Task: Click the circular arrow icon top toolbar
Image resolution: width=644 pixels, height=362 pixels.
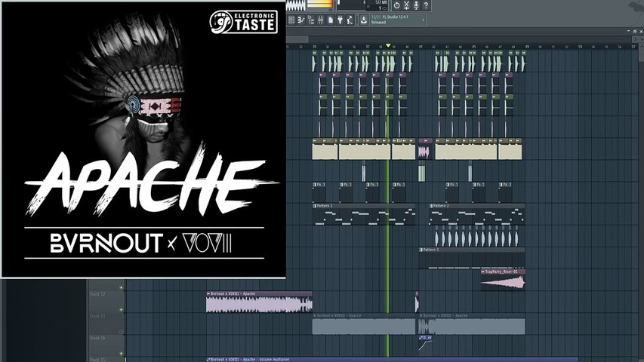Action: [397, 5]
